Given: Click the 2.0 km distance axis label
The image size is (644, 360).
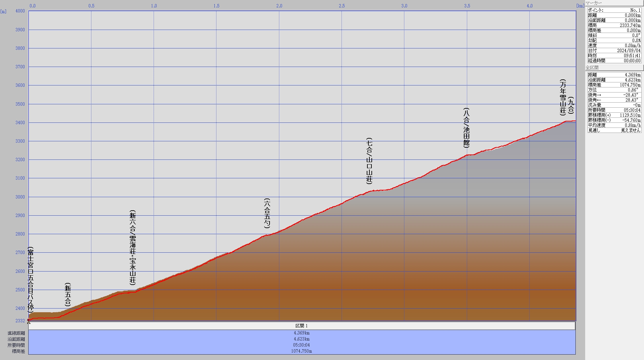Looking at the screenshot, I should 279,6.
